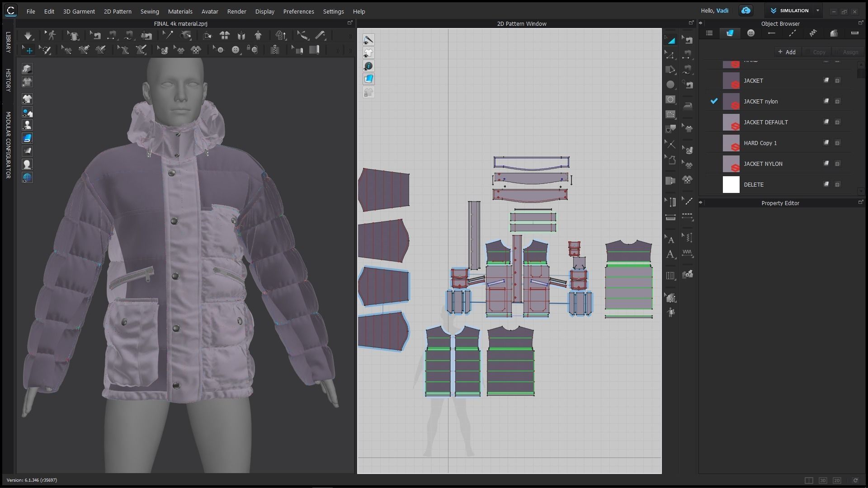This screenshot has width=868, height=488.
Task: Open the Fabric tab in Object Browser
Action: pyautogui.click(x=730, y=33)
